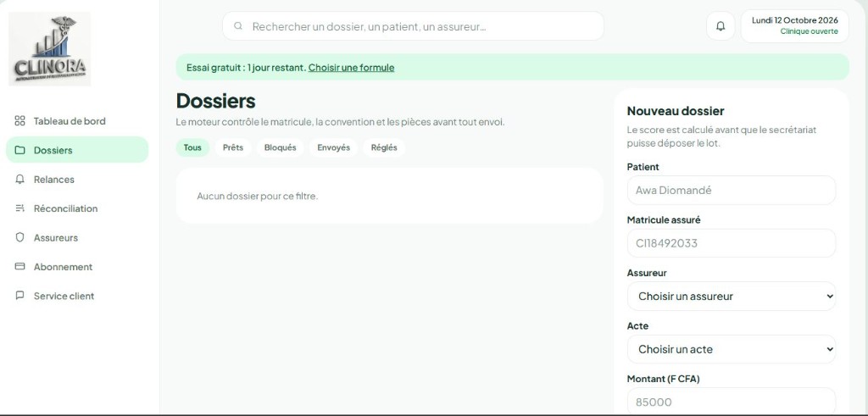Expand the Choisir un assureur dropdown

click(732, 296)
